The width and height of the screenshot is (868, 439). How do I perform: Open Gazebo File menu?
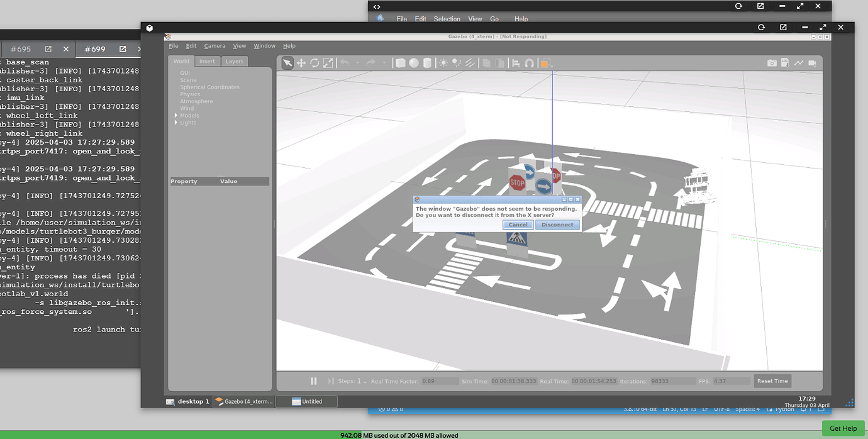pos(174,46)
